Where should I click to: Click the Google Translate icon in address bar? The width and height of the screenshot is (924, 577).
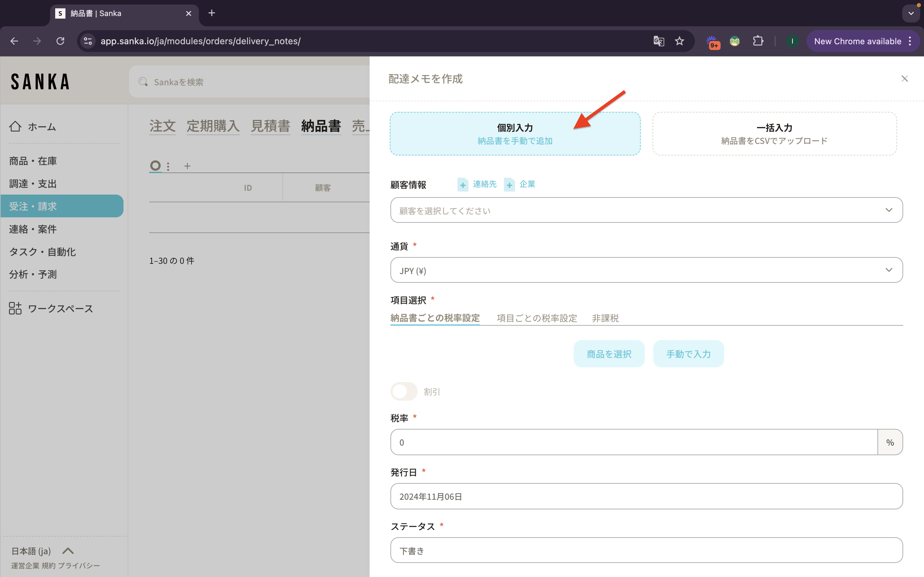(x=659, y=41)
